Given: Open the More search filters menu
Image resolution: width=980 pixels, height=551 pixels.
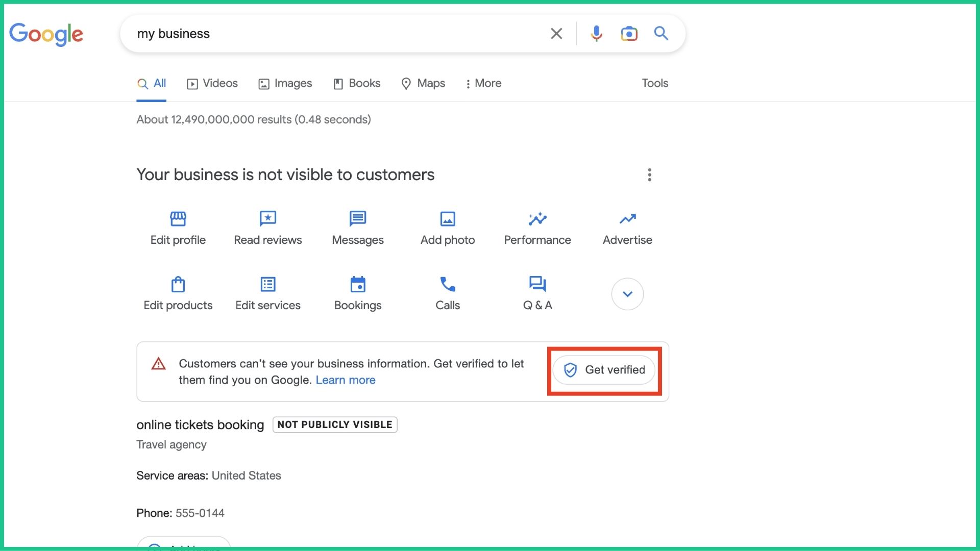Looking at the screenshot, I should tap(483, 84).
